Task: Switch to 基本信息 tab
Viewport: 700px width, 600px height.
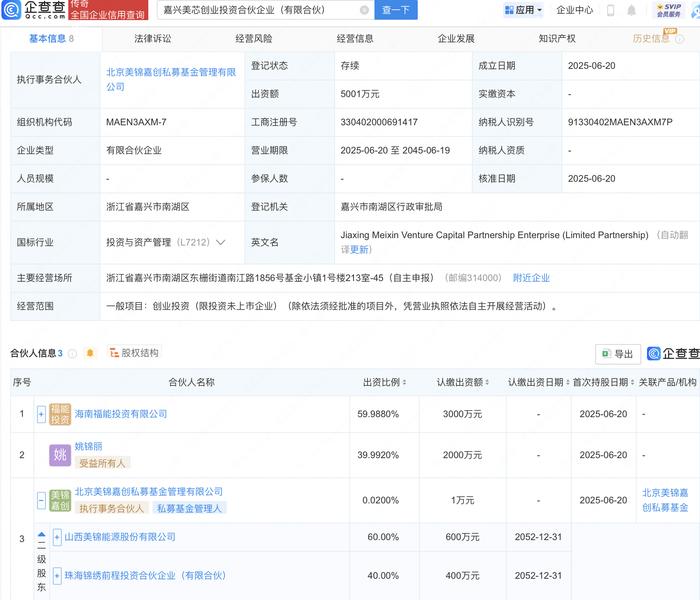Action: click(51, 39)
